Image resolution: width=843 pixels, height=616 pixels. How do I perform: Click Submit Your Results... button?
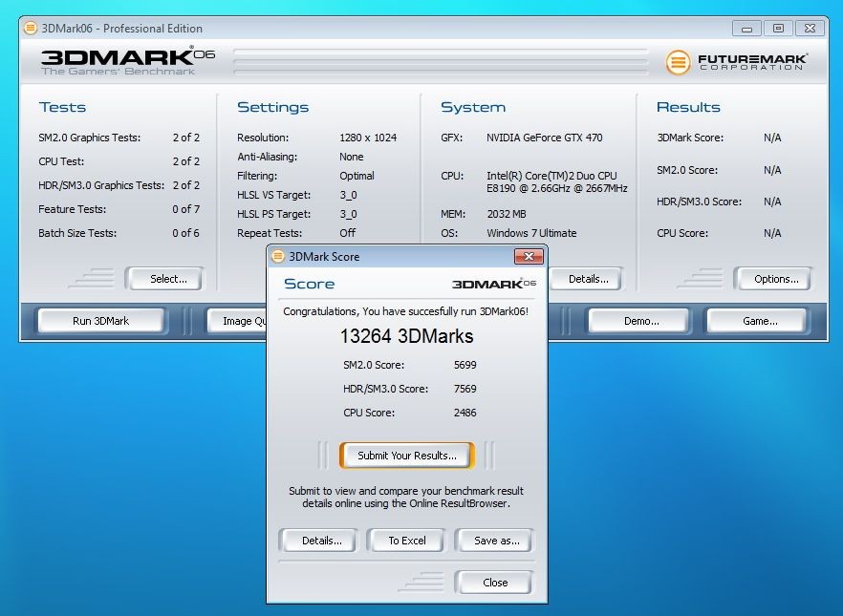(407, 456)
